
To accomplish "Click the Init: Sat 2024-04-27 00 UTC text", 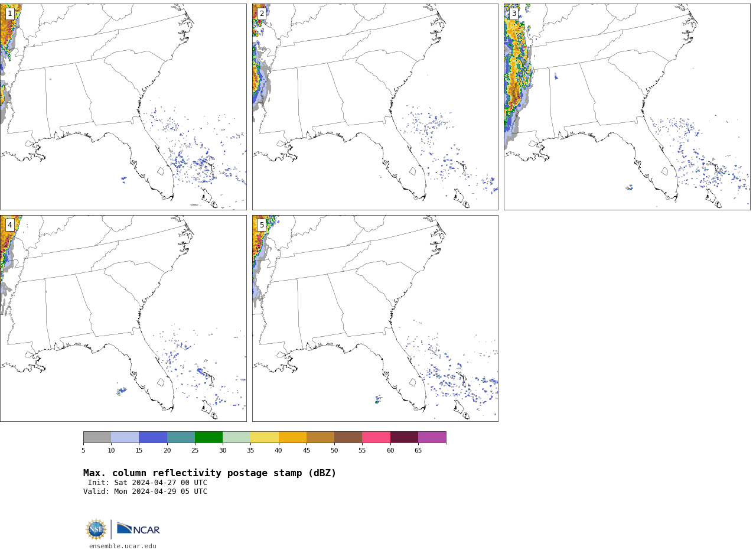I will (148, 483).
